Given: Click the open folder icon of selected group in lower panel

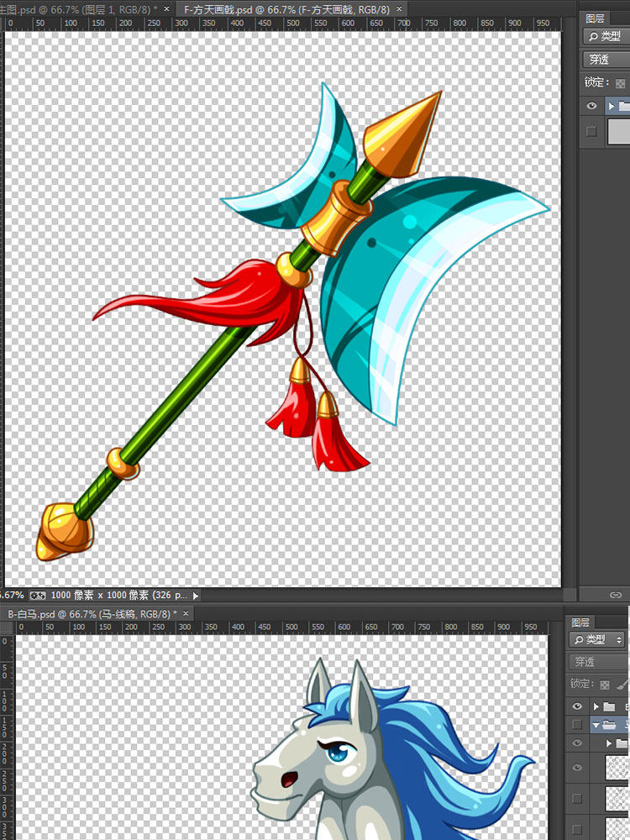Looking at the screenshot, I should point(609,725).
